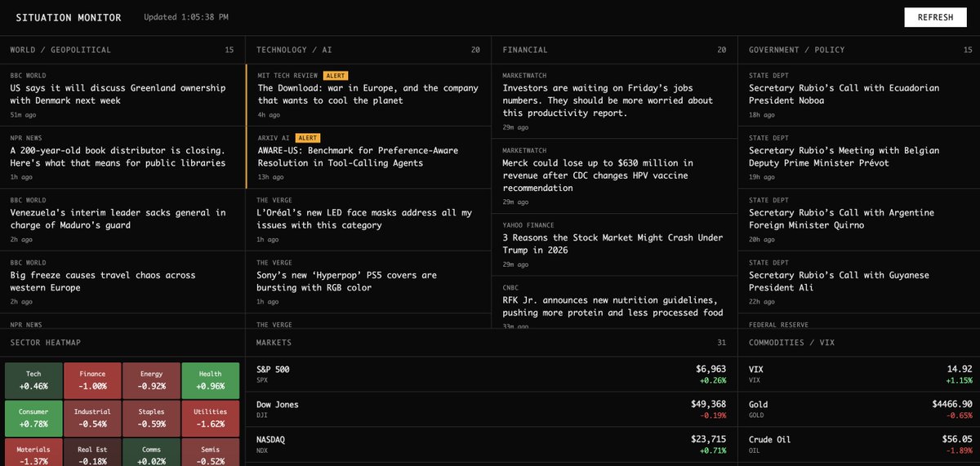Select the Energy sector heatmap tile
The height and width of the screenshot is (466, 980).
pos(151,379)
